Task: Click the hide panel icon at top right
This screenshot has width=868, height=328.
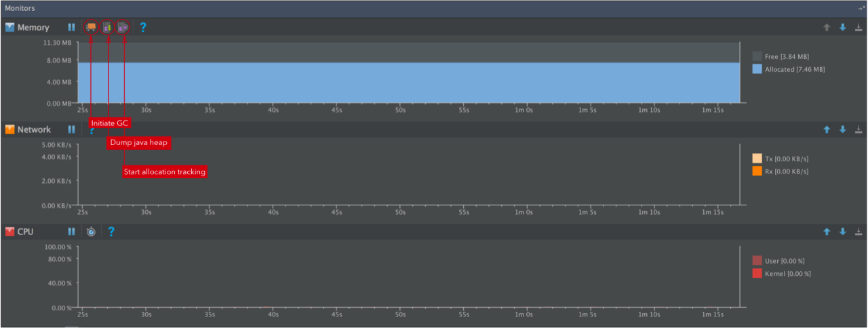Action: point(862,8)
